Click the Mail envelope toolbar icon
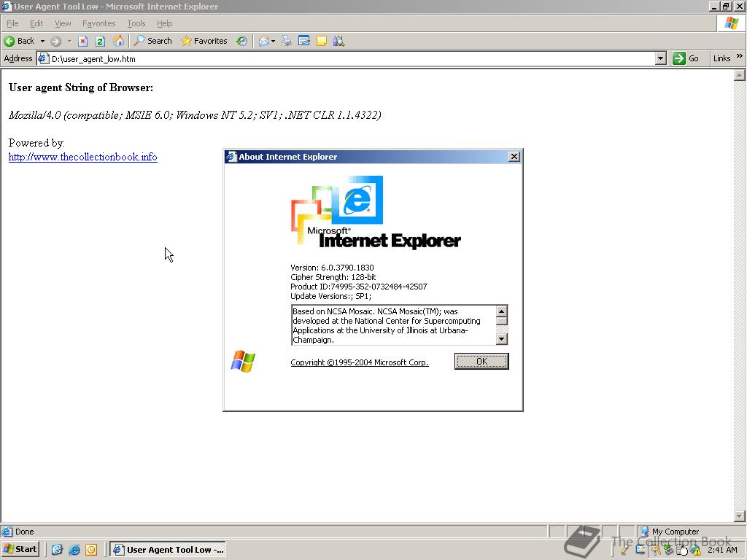The width and height of the screenshot is (747, 560). pos(263,41)
